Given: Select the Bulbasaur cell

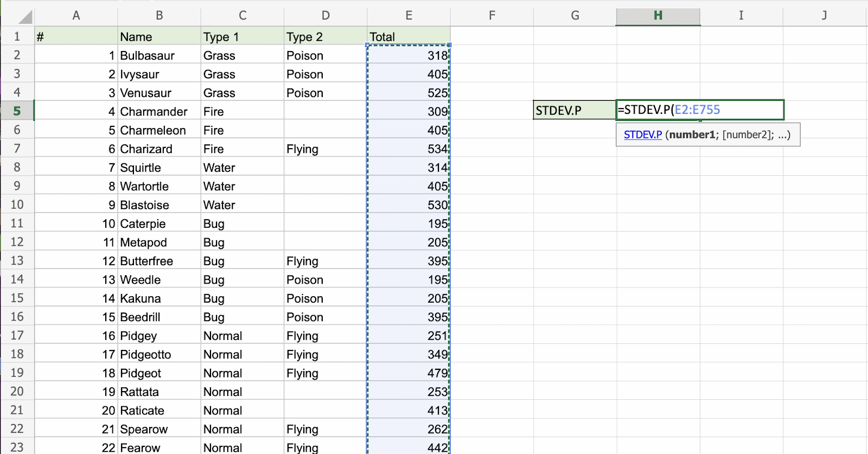Looking at the screenshot, I should pyautogui.click(x=158, y=55).
